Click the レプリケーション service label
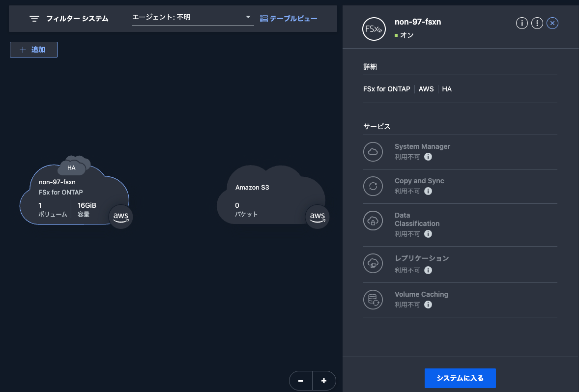Viewport: 579px width, 392px height. point(422,258)
